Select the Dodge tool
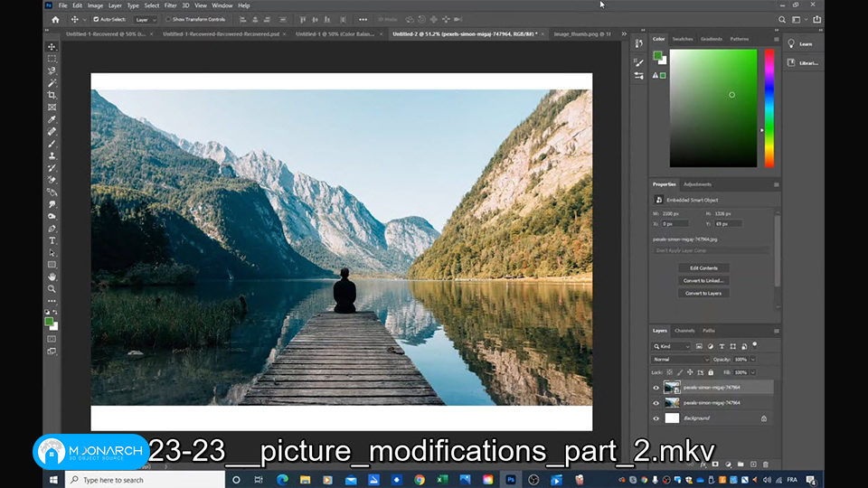Screen dimensions: 868x488 coord(52,217)
